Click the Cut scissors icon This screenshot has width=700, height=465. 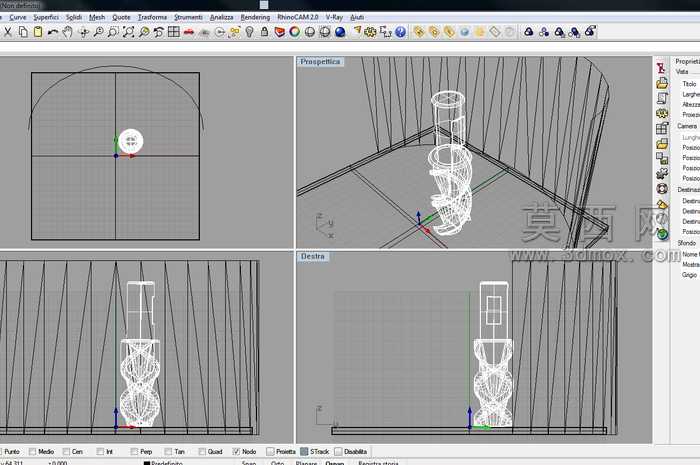(x=8, y=32)
